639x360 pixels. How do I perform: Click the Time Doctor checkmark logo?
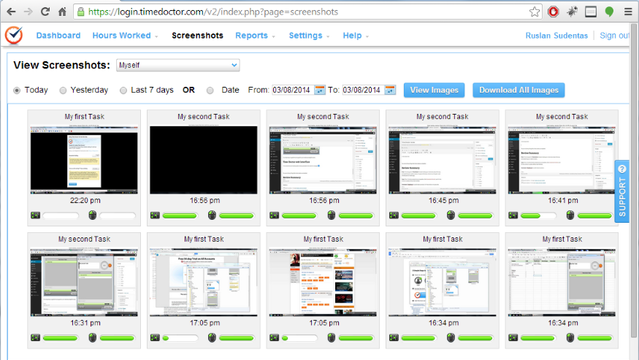[14, 35]
